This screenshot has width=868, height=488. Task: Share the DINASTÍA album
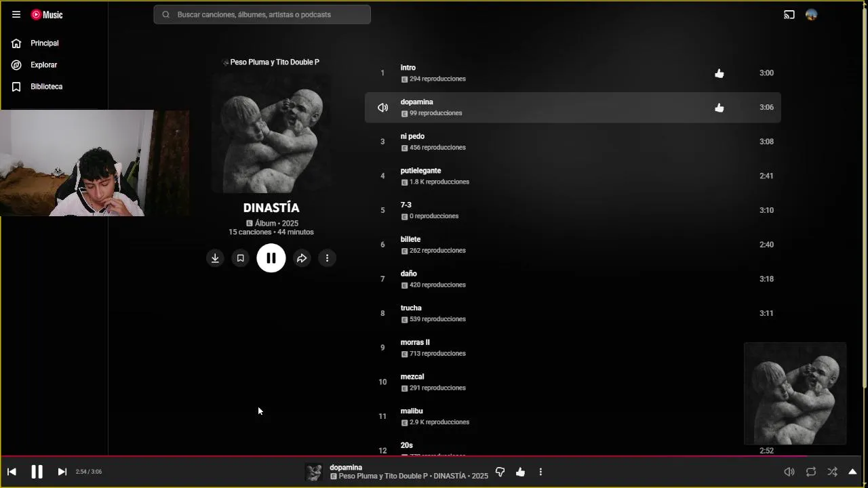pos(302,258)
